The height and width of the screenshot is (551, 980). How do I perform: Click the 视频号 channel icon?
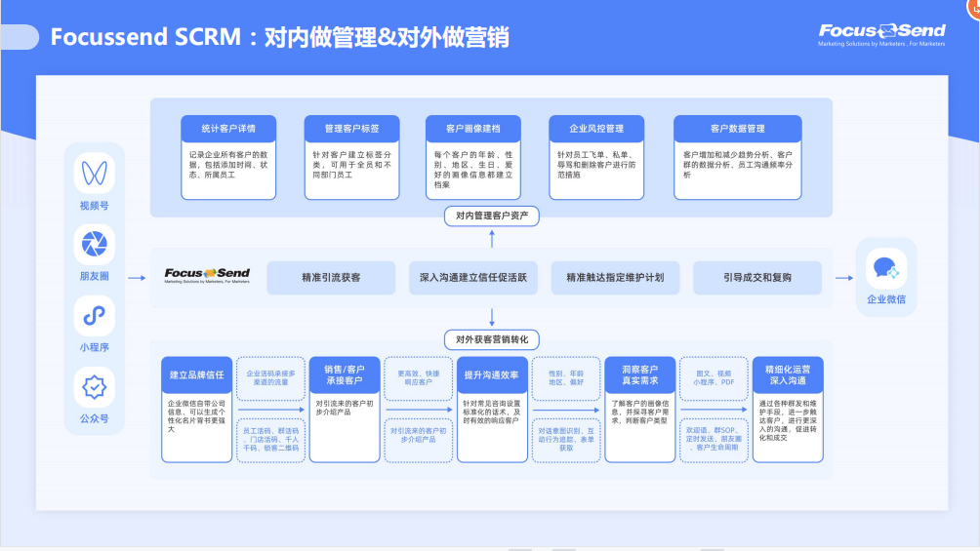(95, 173)
